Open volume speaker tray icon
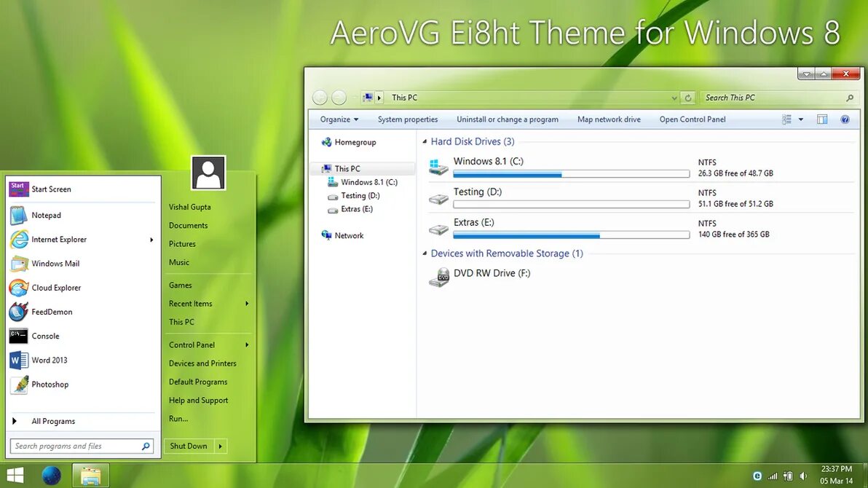This screenshot has height=488, width=868. (x=803, y=476)
